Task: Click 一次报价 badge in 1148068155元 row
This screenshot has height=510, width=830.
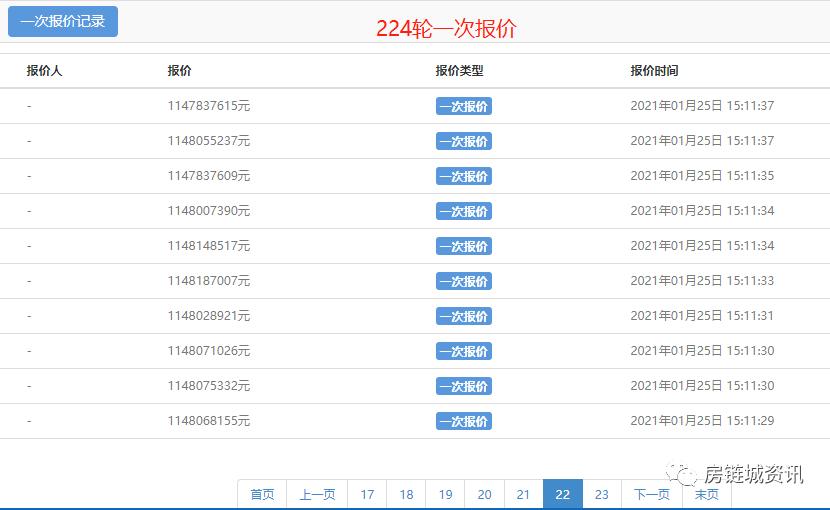Action: (x=464, y=420)
